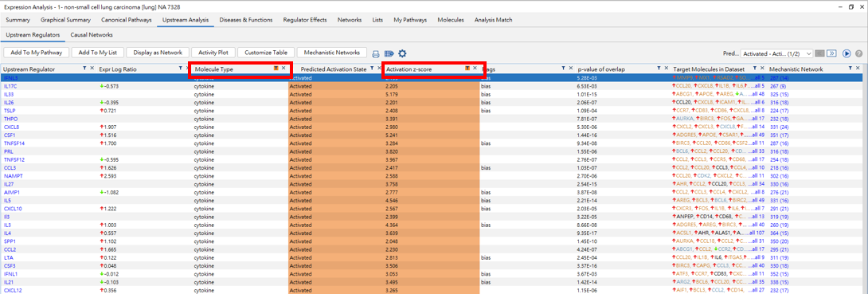
Task: Filter the Predicted Activation State column
Action: 373,68
